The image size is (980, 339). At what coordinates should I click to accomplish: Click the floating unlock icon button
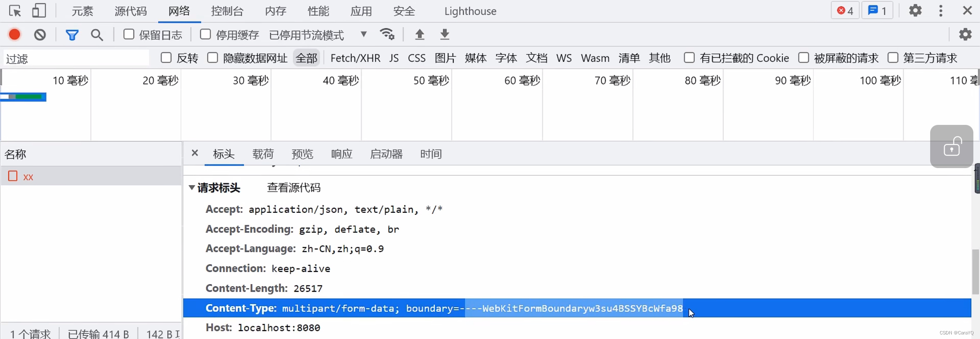[x=951, y=146]
